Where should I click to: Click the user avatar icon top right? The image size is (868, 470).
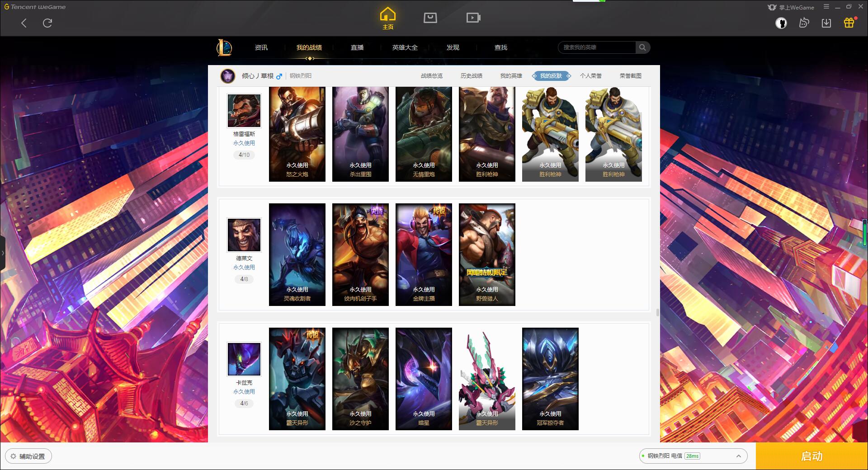(x=781, y=23)
